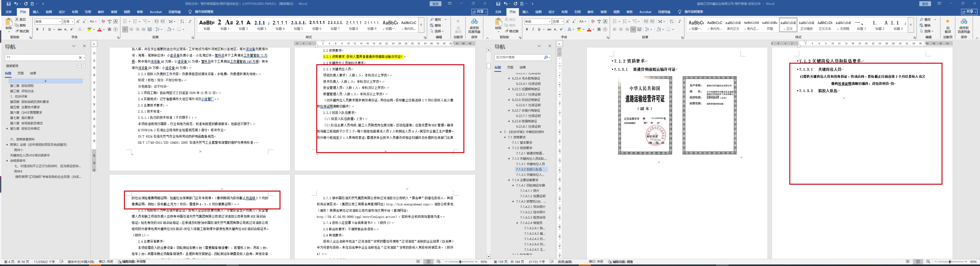Click the 共享 share button in left window

[x=480, y=12]
